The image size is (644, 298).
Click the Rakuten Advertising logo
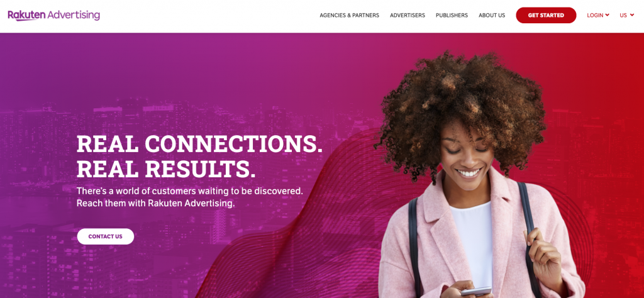(54, 16)
